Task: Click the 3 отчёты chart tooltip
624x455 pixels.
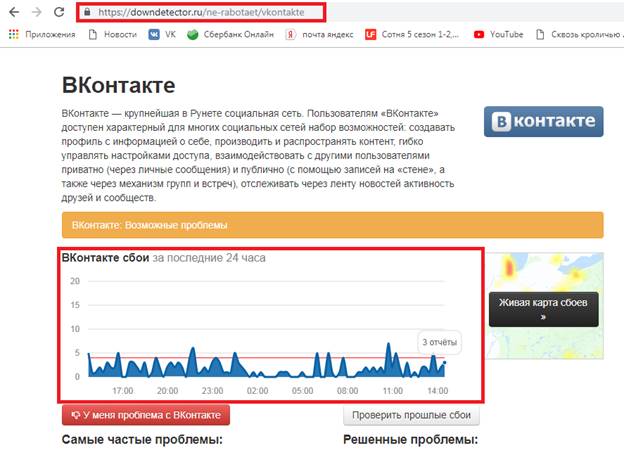Action: (x=439, y=342)
